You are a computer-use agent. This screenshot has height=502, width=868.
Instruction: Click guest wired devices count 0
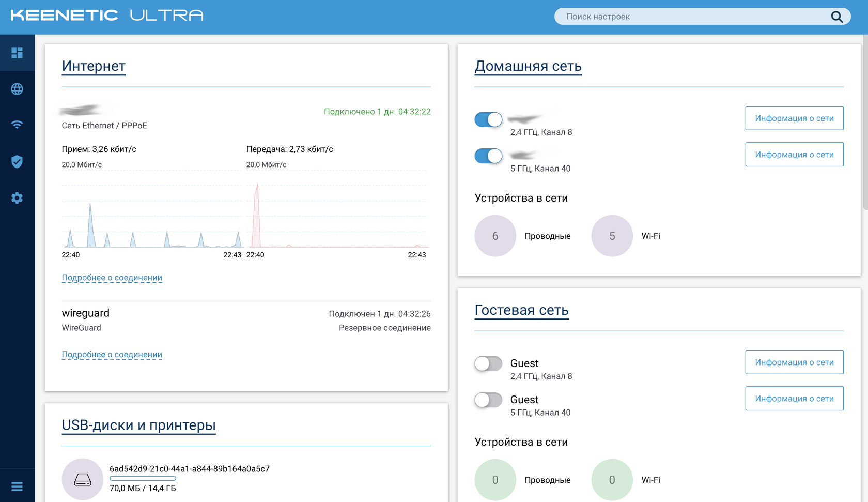click(495, 480)
